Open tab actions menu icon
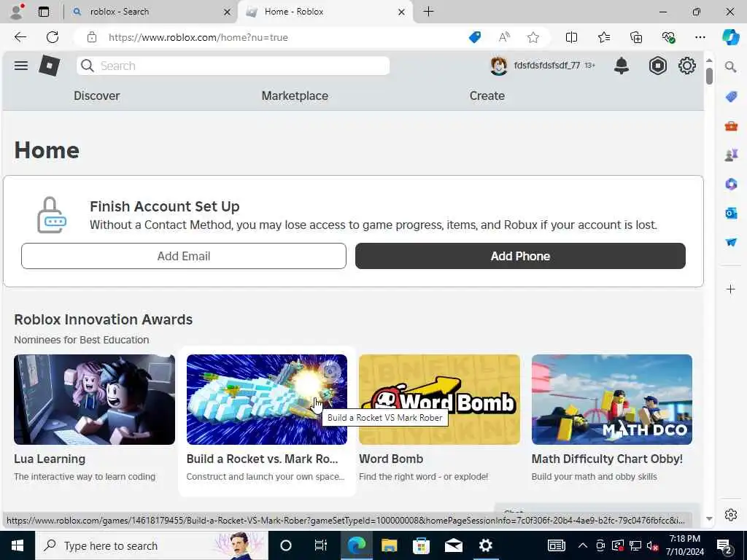This screenshot has width=747, height=560. [x=44, y=12]
